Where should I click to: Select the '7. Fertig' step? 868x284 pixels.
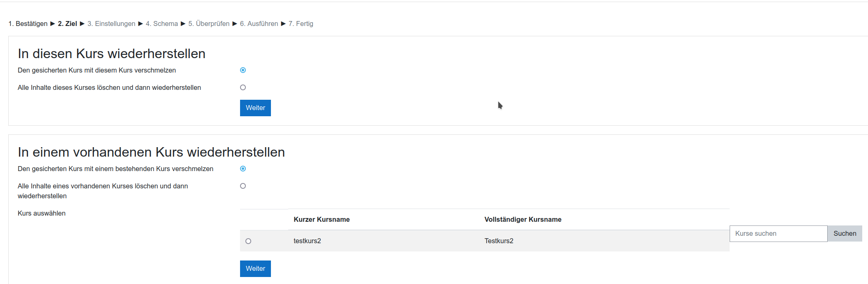[301, 24]
